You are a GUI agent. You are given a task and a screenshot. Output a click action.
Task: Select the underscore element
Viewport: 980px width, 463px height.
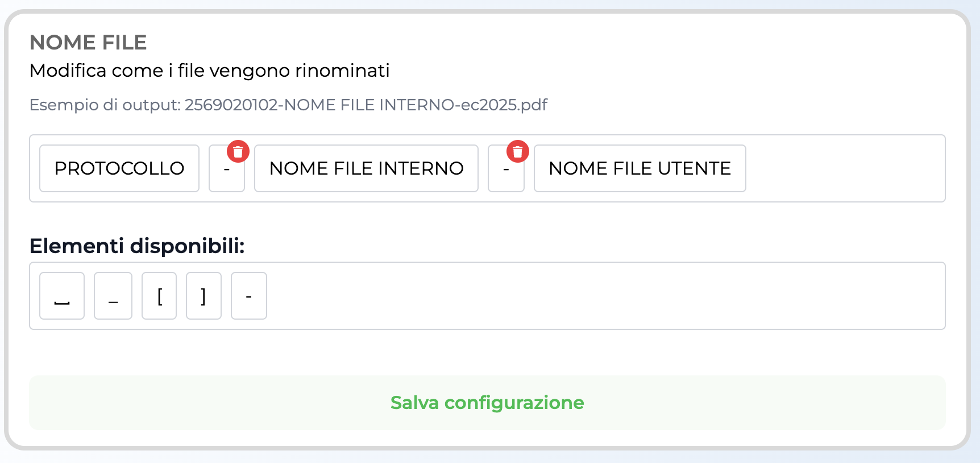tap(113, 296)
